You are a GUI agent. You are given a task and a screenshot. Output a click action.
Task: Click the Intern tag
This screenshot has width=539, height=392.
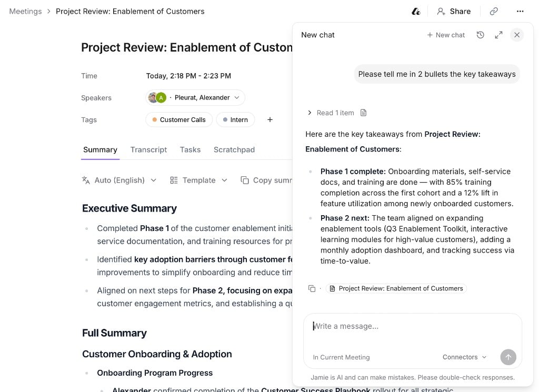235,119
